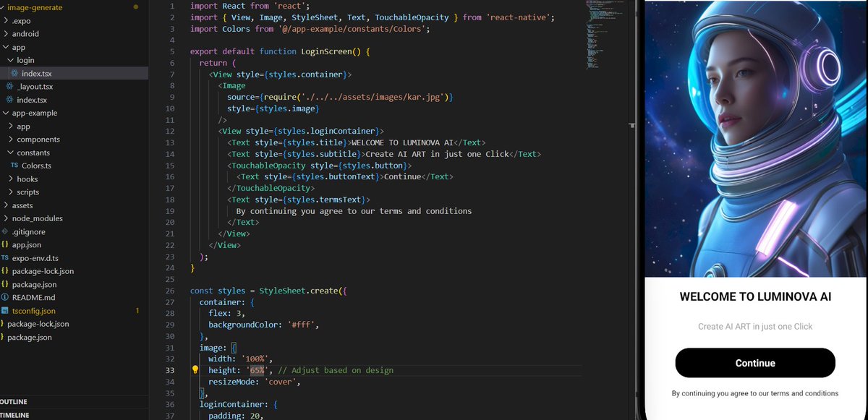Open package.json listed directly above README.md
Image resolution: width=868 pixels, height=420 pixels.
click(x=33, y=285)
